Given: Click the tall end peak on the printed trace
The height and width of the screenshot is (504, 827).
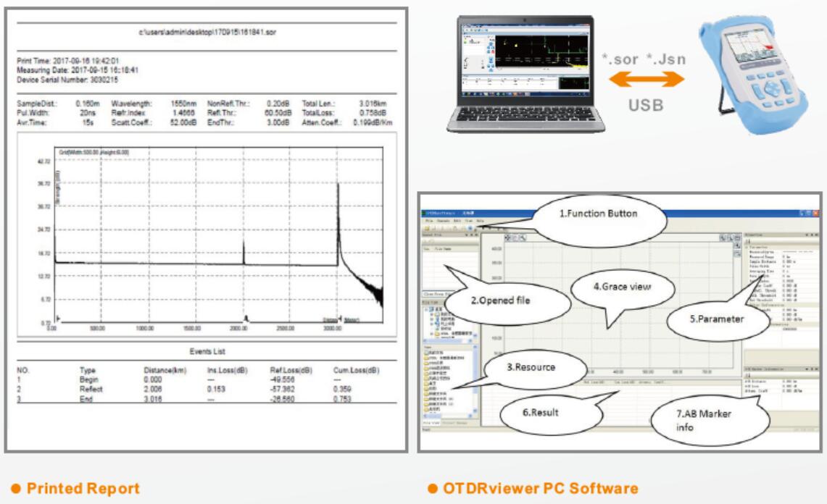Looking at the screenshot, I should coord(338,217).
